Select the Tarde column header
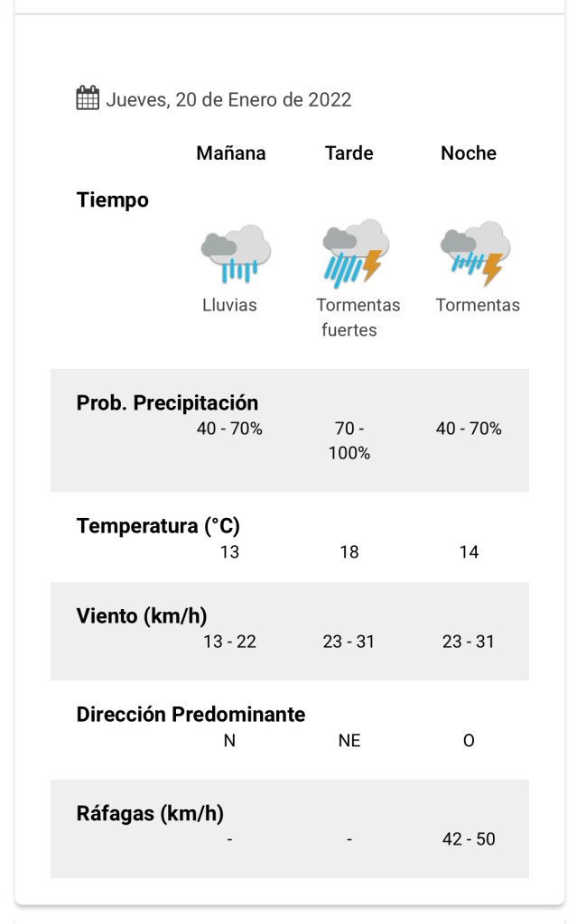Image resolution: width=586 pixels, height=924 pixels. point(349,153)
